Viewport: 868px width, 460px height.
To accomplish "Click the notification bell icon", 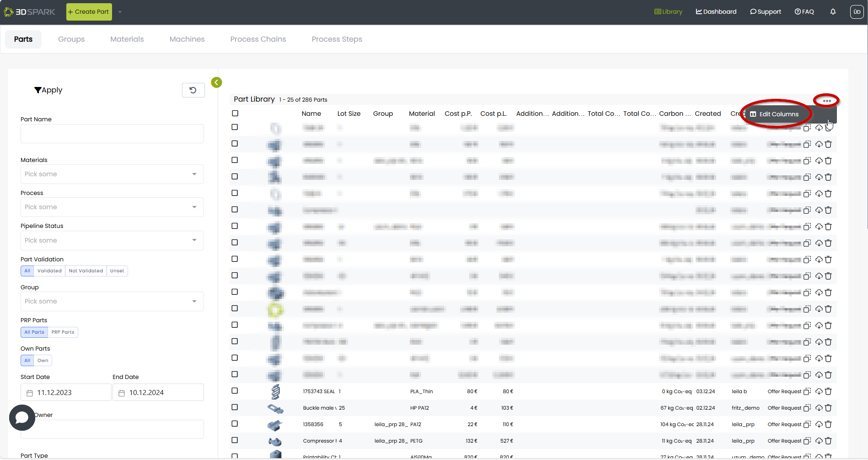I will pyautogui.click(x=833, y=12).
